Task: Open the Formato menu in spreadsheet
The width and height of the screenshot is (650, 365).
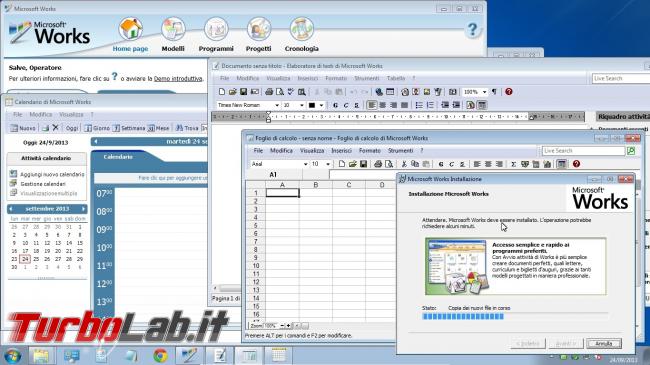Action: (x=369, y=151)
